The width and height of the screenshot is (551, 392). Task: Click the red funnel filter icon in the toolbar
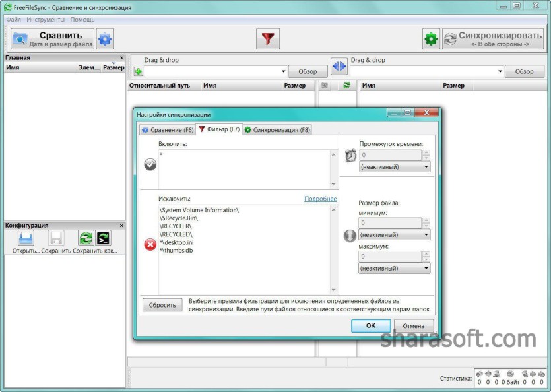coord(268,39)
